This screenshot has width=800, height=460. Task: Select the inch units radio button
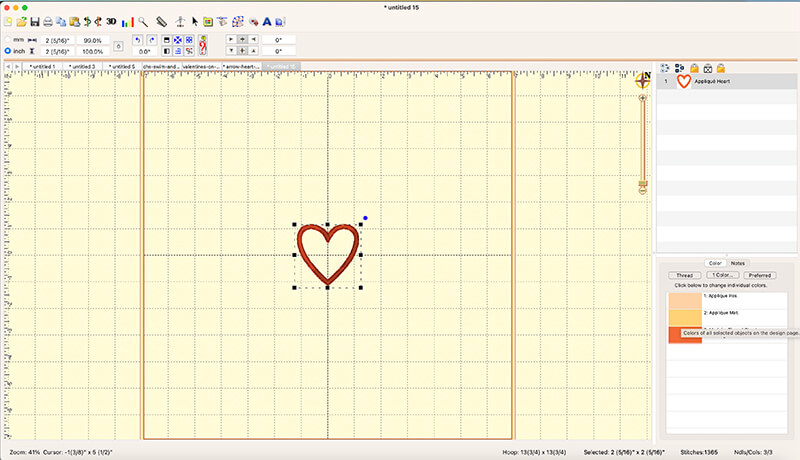tap(8, 50)
